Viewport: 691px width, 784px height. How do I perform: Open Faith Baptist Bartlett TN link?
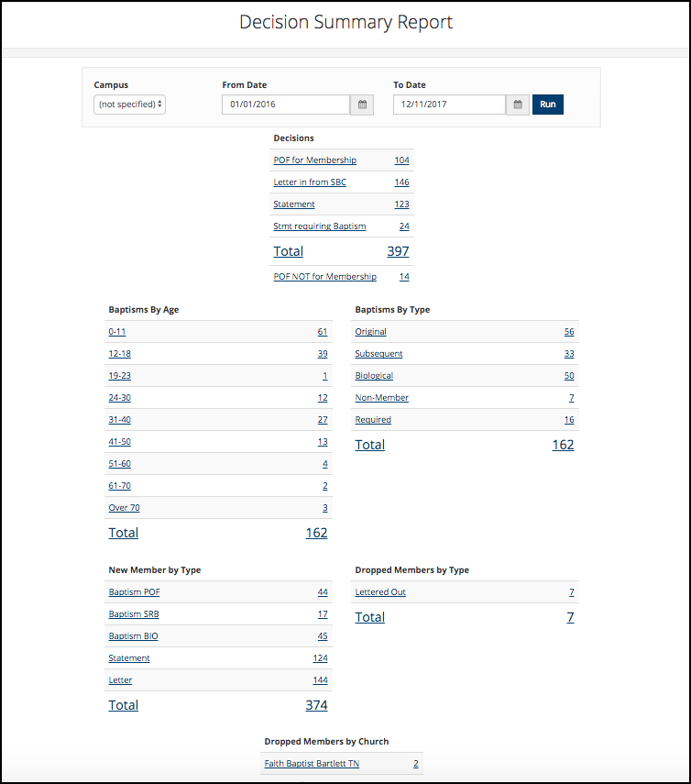tap(312, 764)
